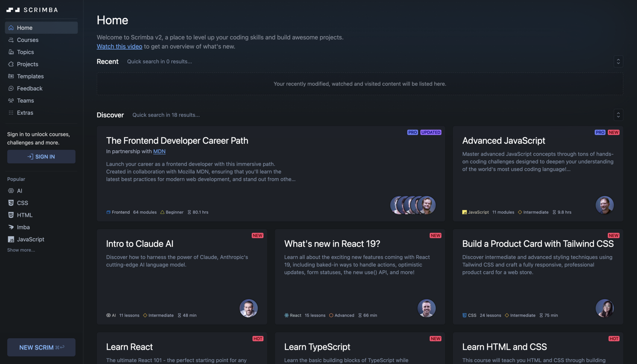Click the Home house icon in sidebar

coord(11,28)
